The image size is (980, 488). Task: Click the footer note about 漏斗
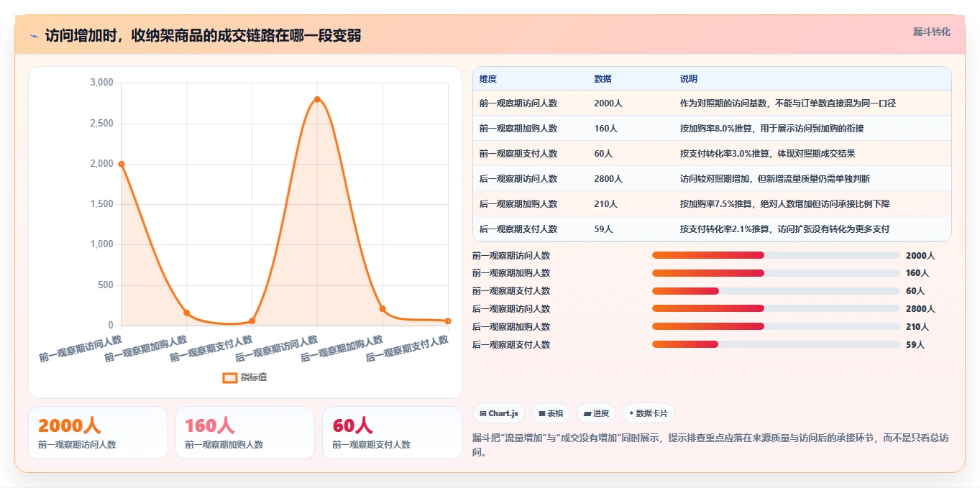[711, 445]
